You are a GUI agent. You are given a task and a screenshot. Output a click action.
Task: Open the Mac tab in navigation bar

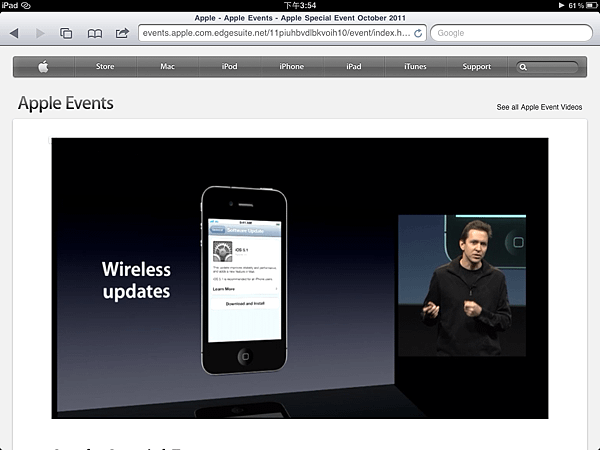(168, 67)
